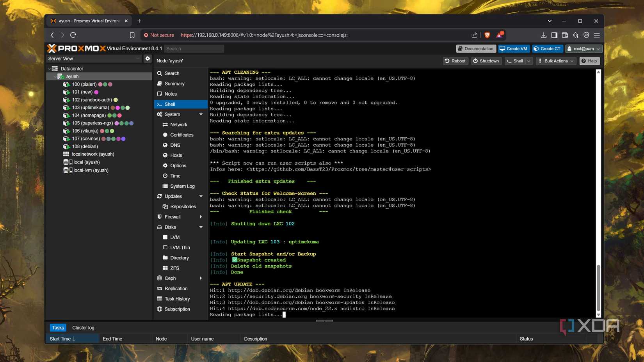Screen dimensions: 644x362
Task: Open the Server View dropdown
Action: (x=94, y=59)
